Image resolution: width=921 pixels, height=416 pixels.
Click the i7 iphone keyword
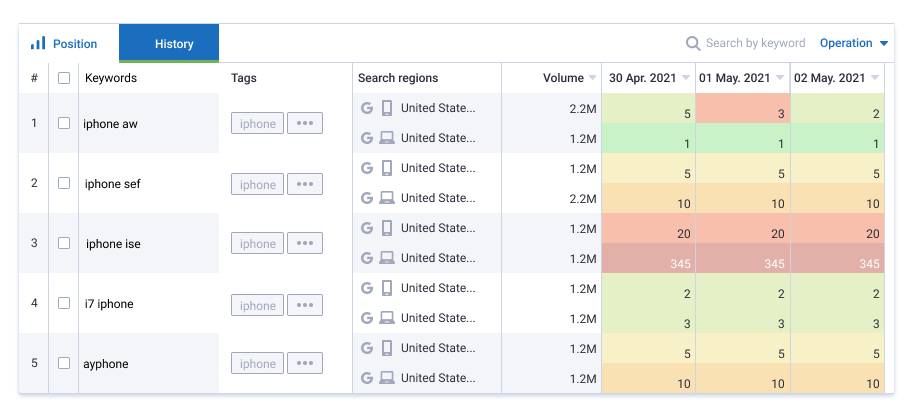pos(109,304)
